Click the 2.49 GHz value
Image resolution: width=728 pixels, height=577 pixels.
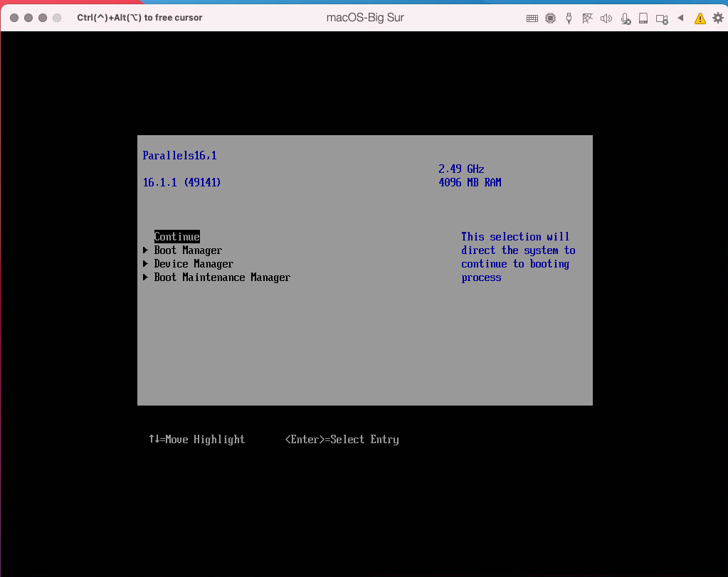(461, 169)
